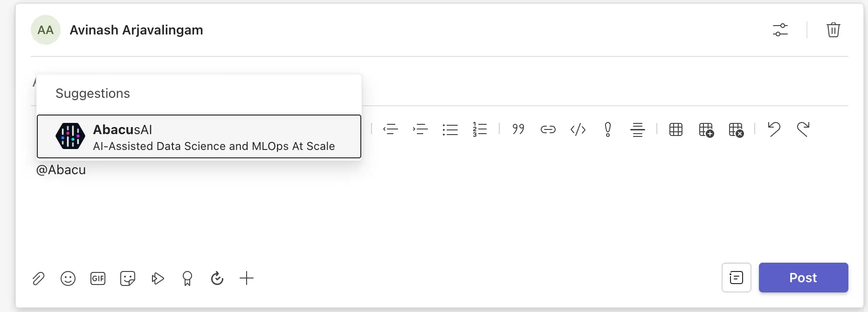
Task: Undo the last edit
Action: (774, 129)
